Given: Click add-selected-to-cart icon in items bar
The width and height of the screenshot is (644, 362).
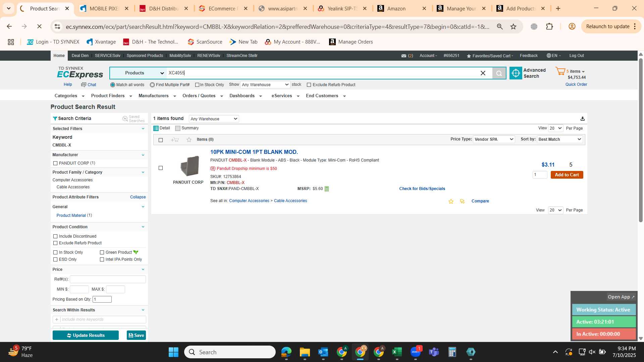Looking at the screenshot, I should (x=175, y=140).
